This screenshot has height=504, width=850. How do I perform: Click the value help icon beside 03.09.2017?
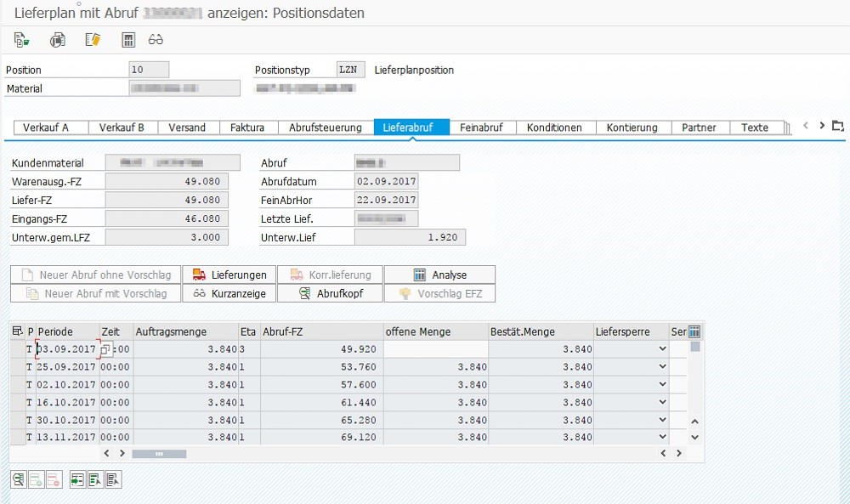point(106,349)
